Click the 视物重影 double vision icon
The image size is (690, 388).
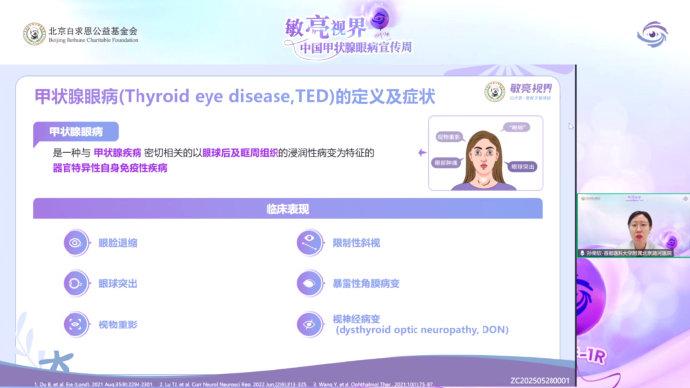[x=76, y=324]
